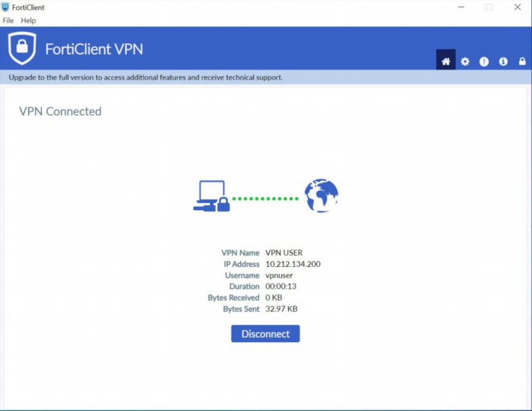Image resolution: width=532 pixels, height=411 pixels.
Task: Select Bytes Received value 0 KB
Action: (274, 297)
